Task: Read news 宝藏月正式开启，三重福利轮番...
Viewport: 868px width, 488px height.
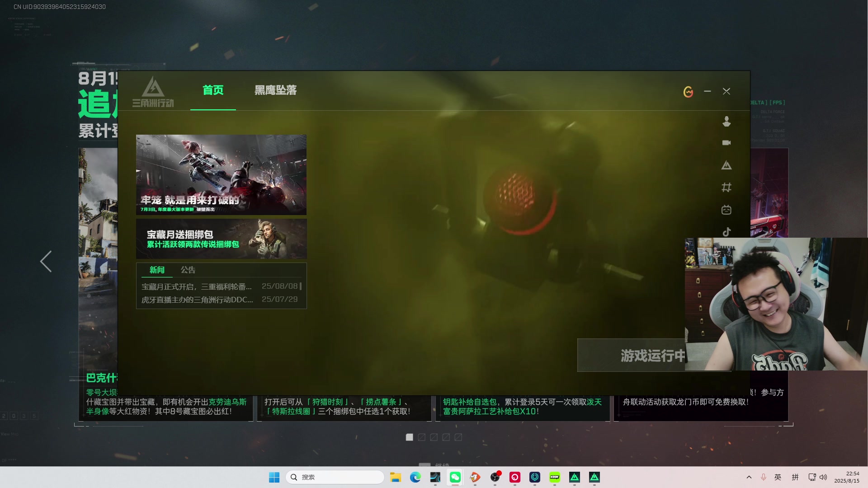Action: (x=196, y=286)
